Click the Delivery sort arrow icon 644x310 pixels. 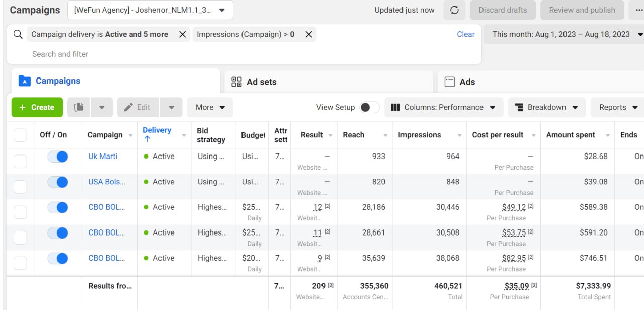(x=147, y=139)
